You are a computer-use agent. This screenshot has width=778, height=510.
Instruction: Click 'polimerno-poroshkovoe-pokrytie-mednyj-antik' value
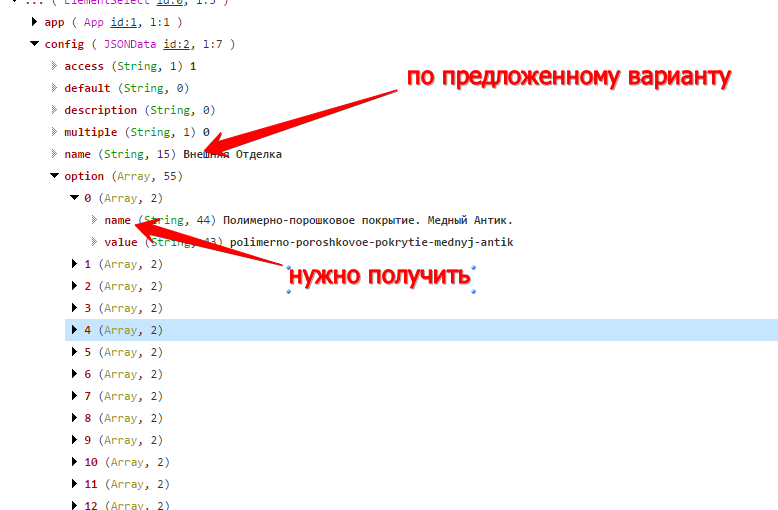[372, 243]
